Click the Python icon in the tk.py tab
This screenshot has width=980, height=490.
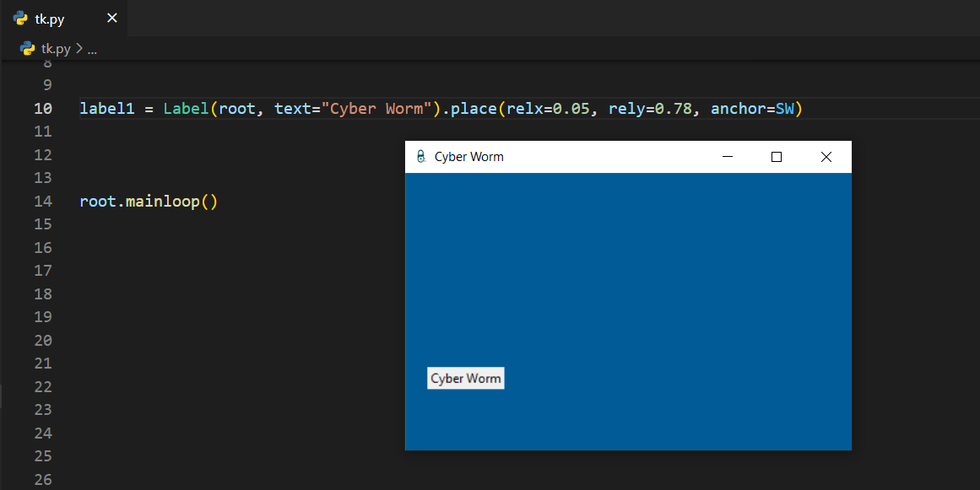point(21,19)
